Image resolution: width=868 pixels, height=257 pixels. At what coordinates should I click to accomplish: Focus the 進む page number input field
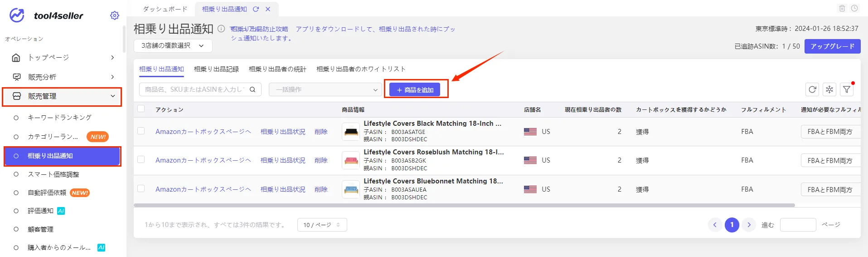point(798,225)
